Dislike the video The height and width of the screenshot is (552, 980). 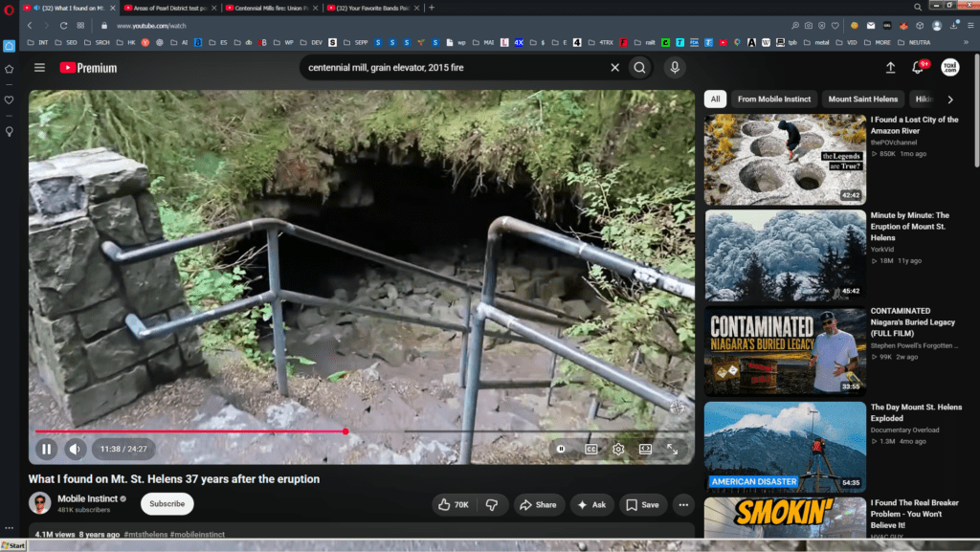(492, 504)
